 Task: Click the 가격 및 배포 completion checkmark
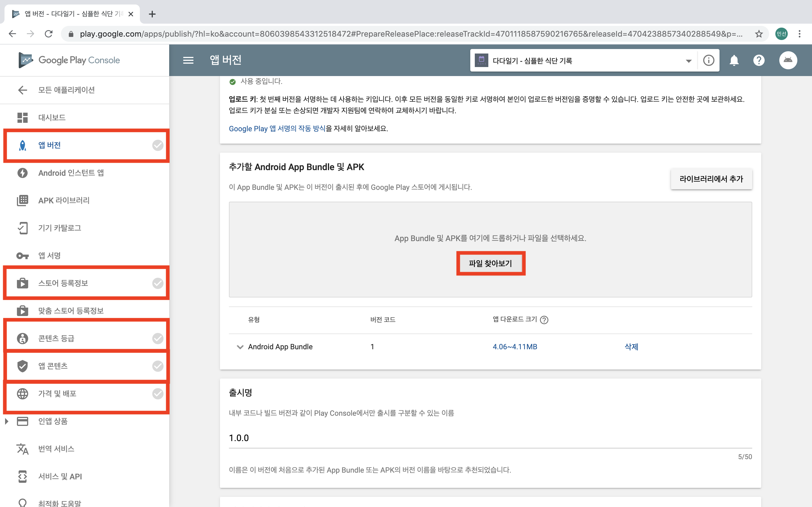[x=158, y=393]
